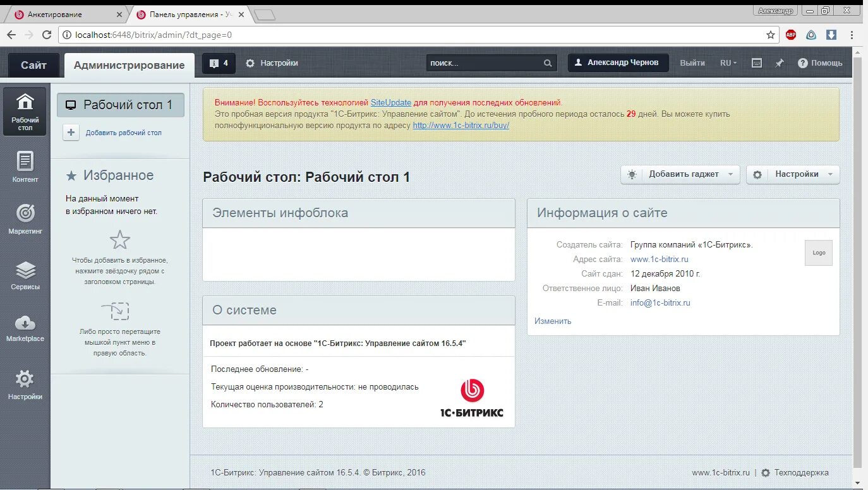Open the www.1c-bitrix.ru site address link
868x490 pixels.
(x=660, y=260)
